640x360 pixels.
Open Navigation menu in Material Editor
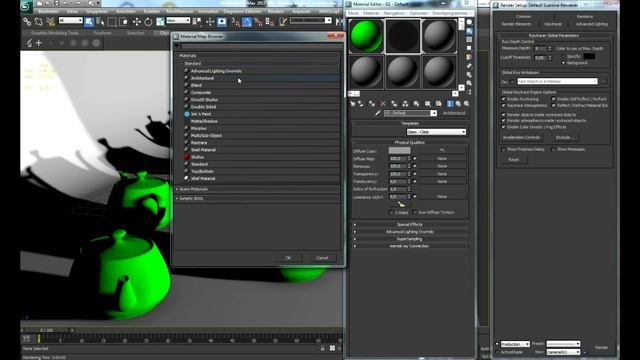394,13
